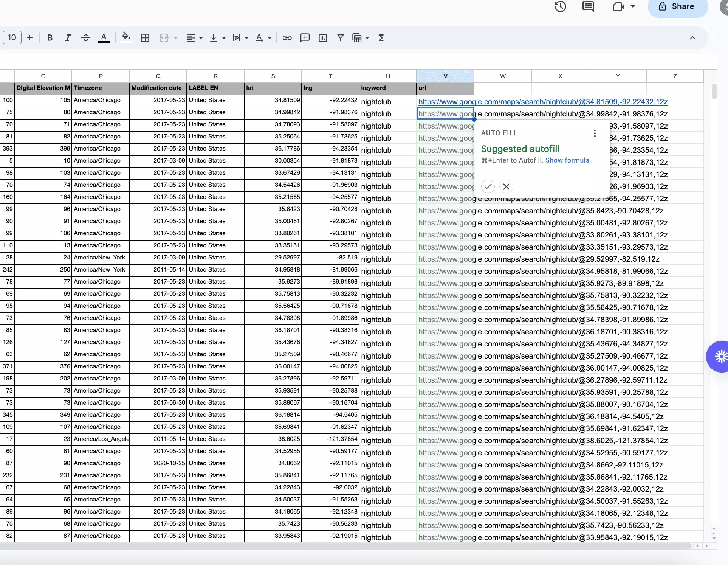Select column V header
728x565 pixels.
[x=445, y=76]
